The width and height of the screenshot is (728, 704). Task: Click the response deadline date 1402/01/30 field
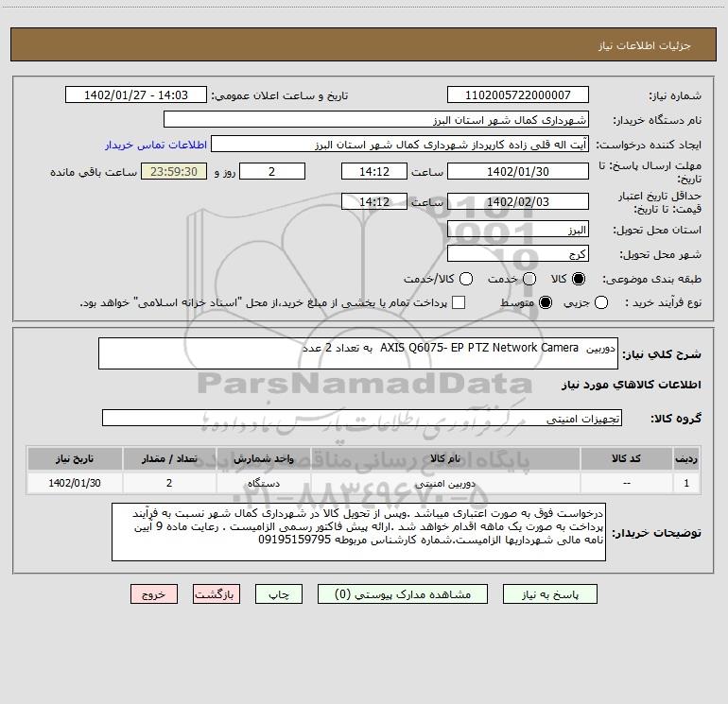coord(518,171)
